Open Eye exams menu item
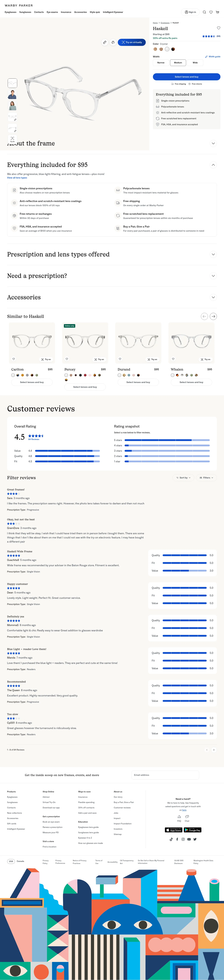This screenshot has height=980, width=224. coord(52,12)
